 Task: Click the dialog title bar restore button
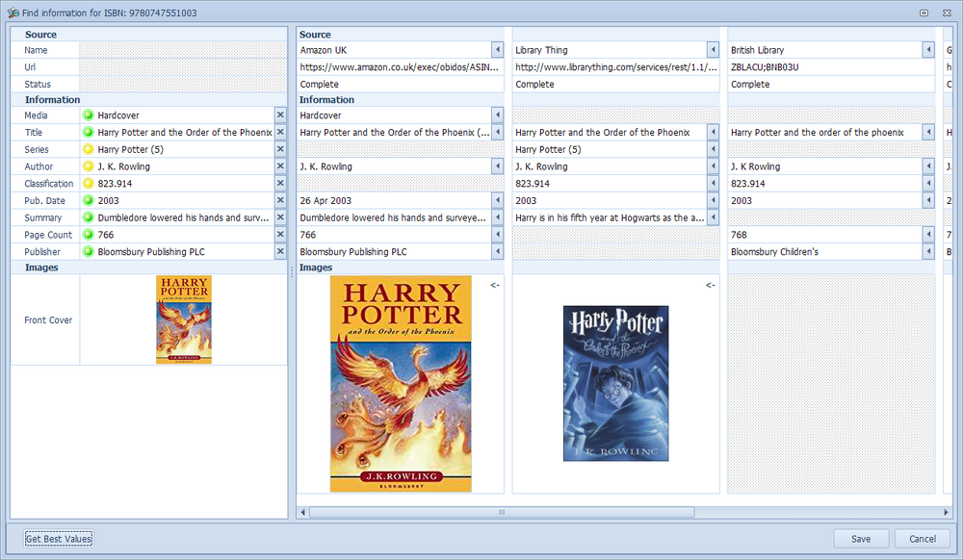pyautogui.click(x=924, y=13)
